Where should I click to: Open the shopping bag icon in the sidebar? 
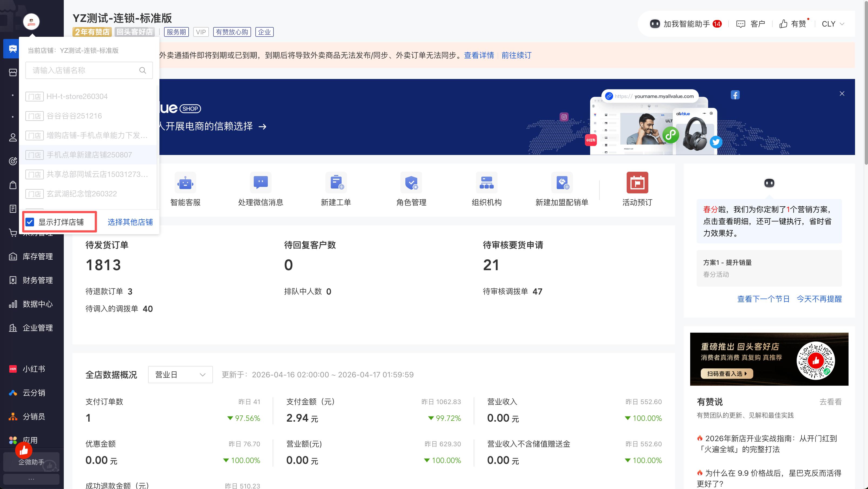(x=13, y=185)
